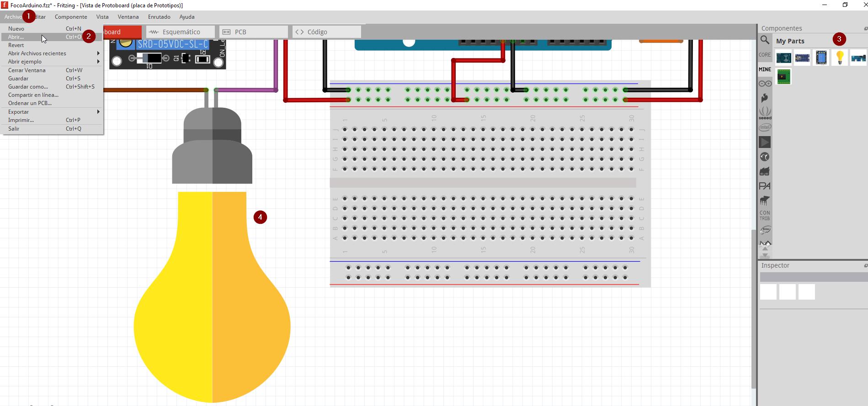
Task: Open the Componente menu
Action: [71, 17]
